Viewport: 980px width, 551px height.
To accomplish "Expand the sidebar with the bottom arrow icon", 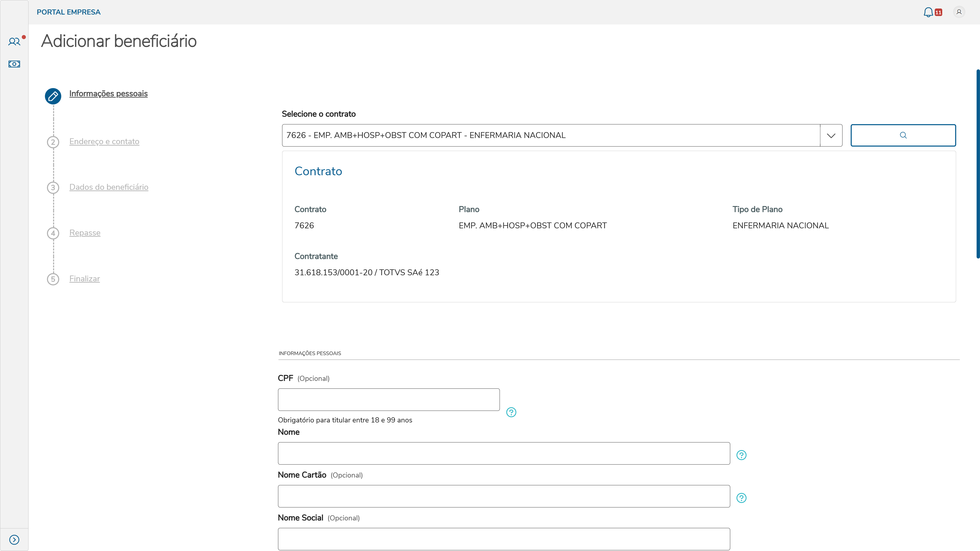I will point(14,540).
